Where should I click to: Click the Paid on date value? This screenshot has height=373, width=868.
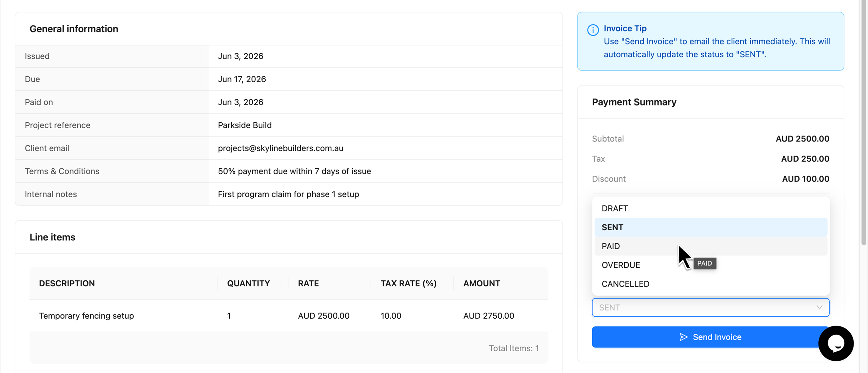[240, 102]
